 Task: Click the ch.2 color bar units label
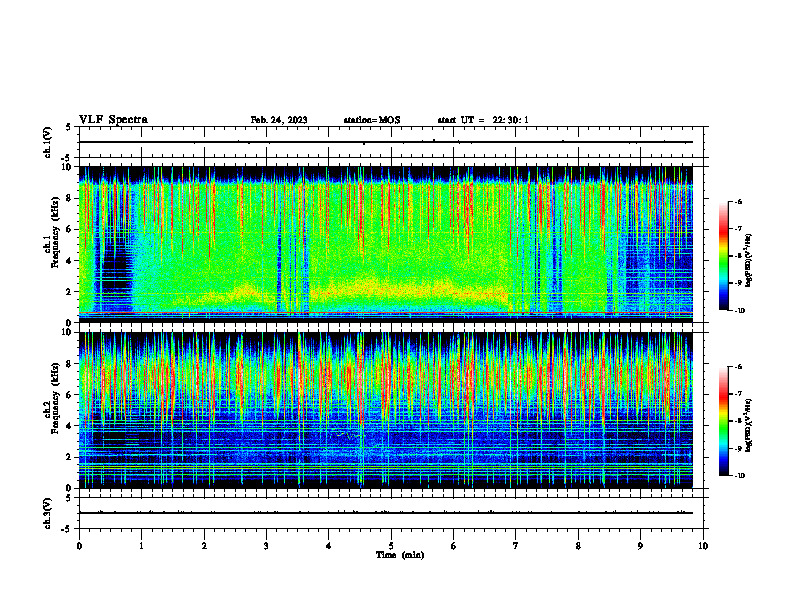point(749,426)
